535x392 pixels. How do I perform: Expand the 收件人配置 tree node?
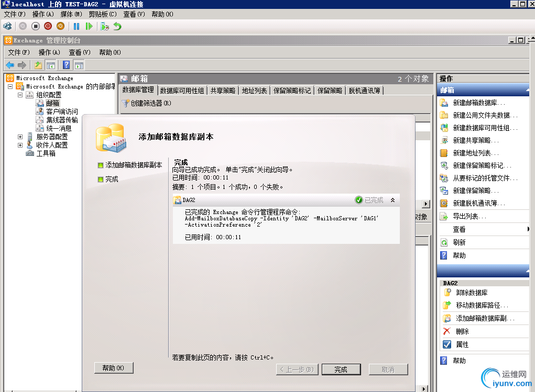(20, 145)
